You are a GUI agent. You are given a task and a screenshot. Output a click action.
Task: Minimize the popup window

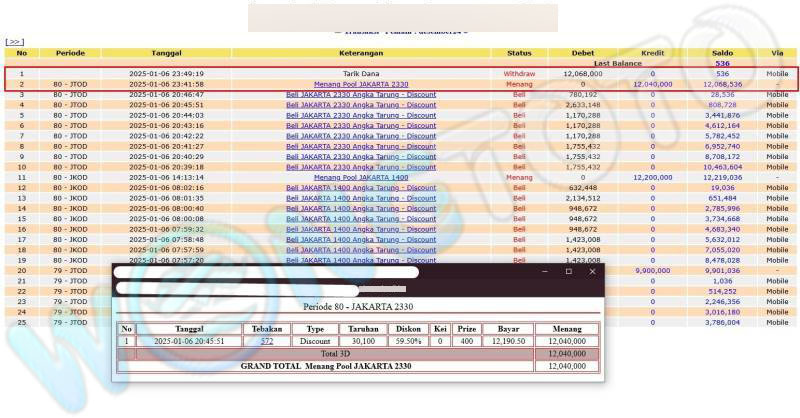pos(545,271)
